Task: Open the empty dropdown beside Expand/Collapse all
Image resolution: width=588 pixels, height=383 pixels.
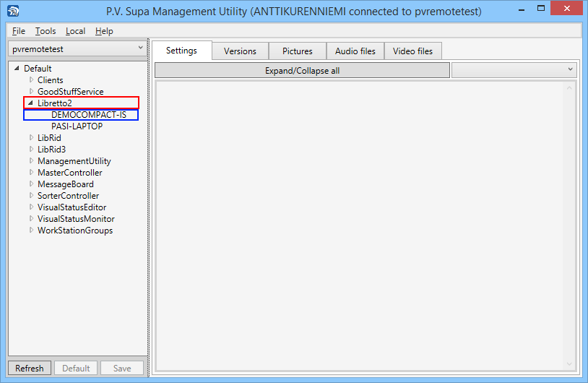Action: coord(514,70)
